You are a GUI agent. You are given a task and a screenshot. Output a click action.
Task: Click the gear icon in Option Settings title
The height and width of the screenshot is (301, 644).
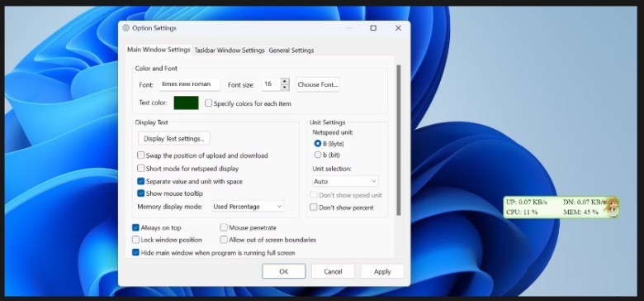click(x=126, y=28)
